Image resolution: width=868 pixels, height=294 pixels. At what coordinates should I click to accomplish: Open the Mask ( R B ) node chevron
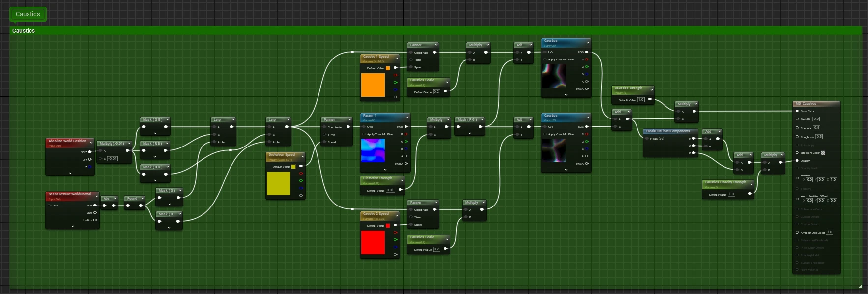[168, 143]
